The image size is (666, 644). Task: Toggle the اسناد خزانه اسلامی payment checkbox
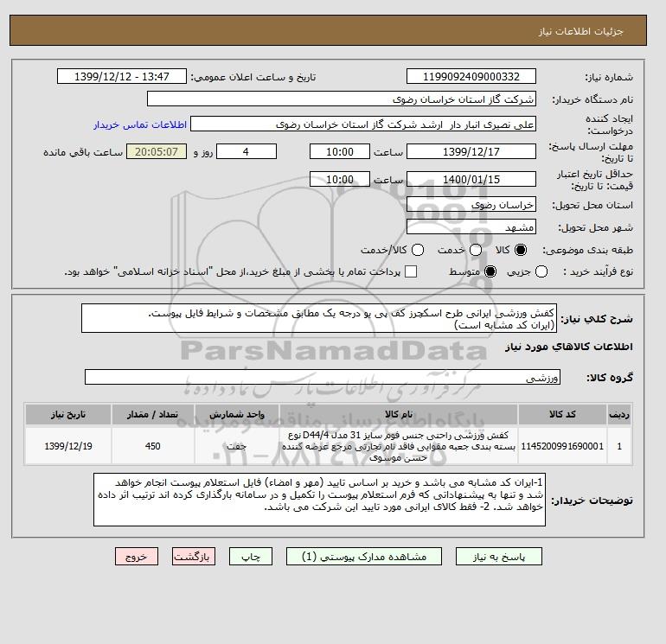[410, 271]
